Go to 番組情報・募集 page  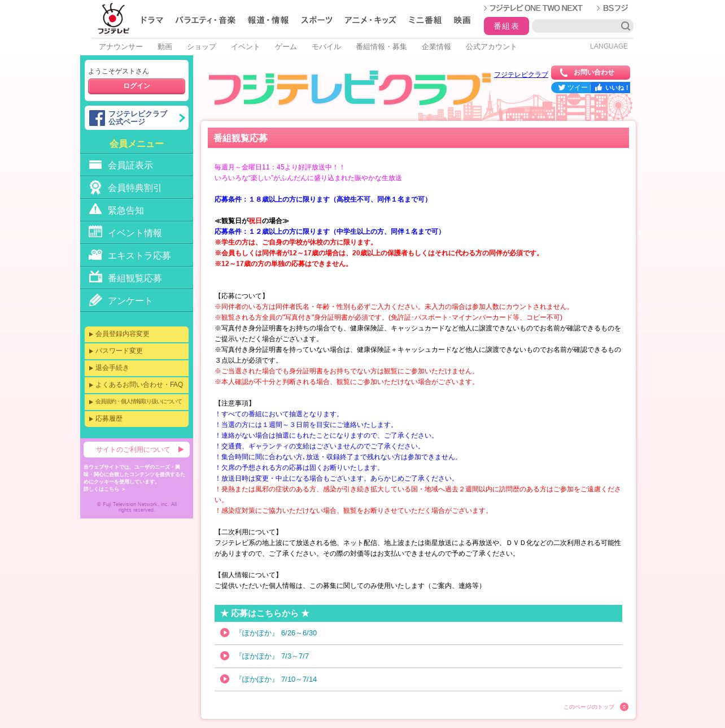(x=381, y=47)
